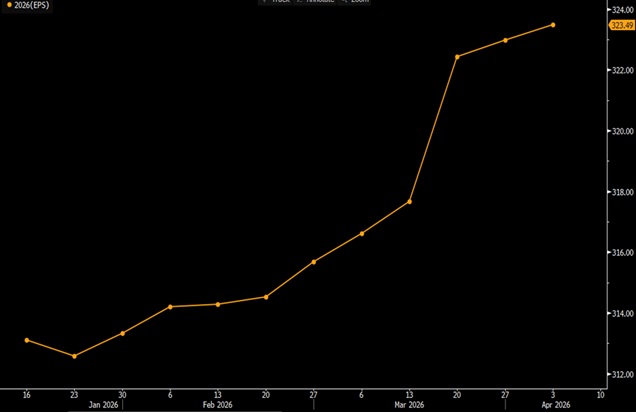The height and width of the screenshot is (413, 636).
Task: Click the lowest data point on the line
Action: point(74,356)
